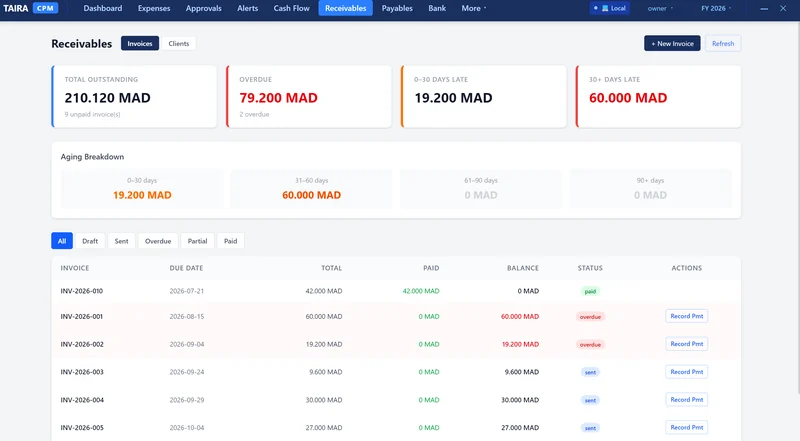Open the More menu dropdown
The image size is (800, 441).
tap(473, 8)
